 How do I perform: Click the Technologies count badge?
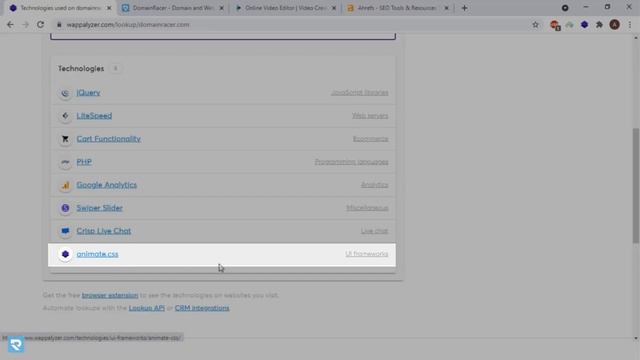point(116,69)
